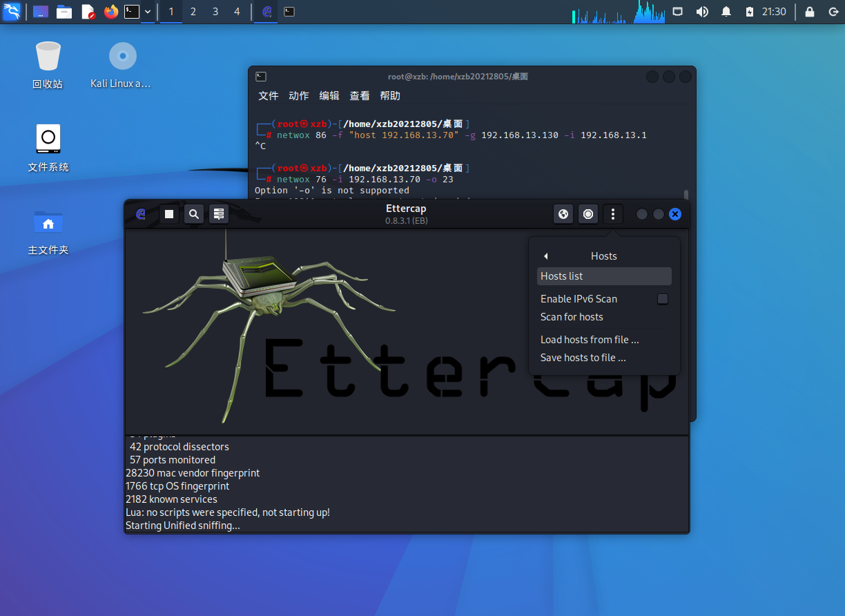Select the 文件系统 desktop icon

point(48,148)
